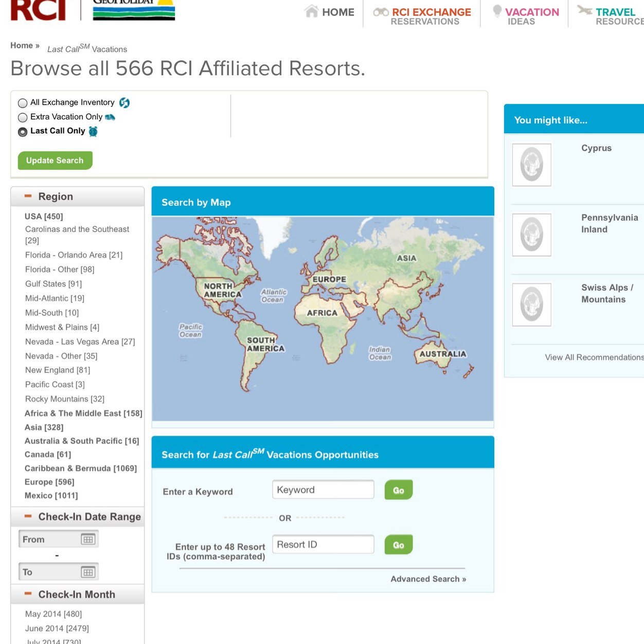644x644 pixels.
Task: Filter by June 2014 [2479] check-in month
Action: [57, 629]
